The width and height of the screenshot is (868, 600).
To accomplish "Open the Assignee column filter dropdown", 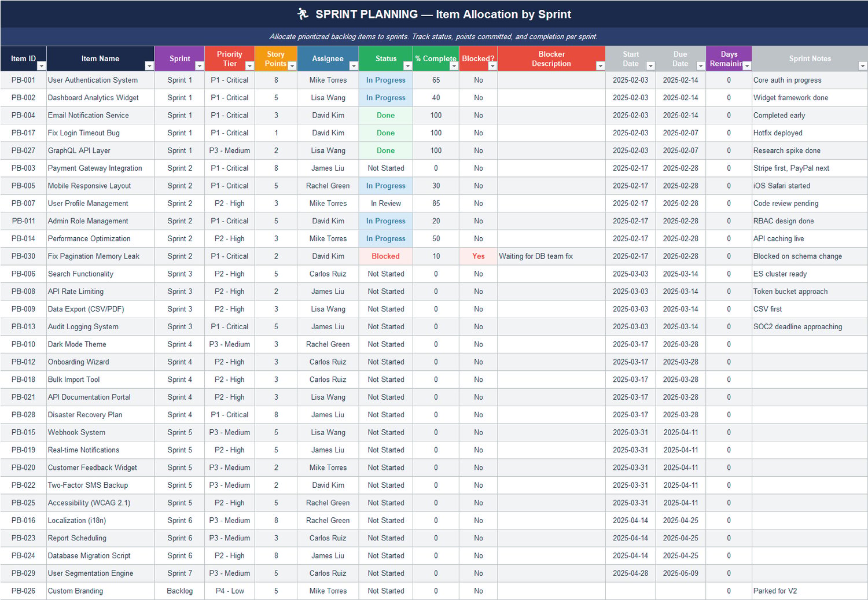I will pyautogui.click(x=354, y=66).
